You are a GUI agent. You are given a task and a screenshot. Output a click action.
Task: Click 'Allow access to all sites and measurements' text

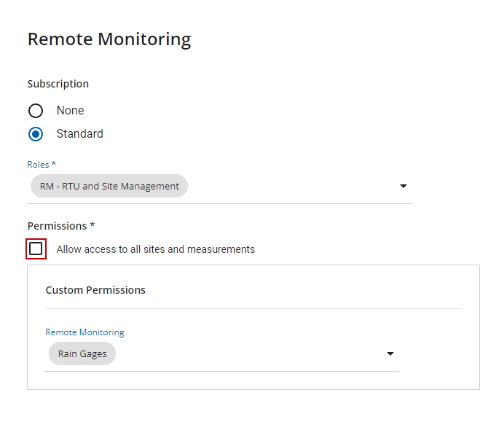pyautogui.click(x=155, y=249)
